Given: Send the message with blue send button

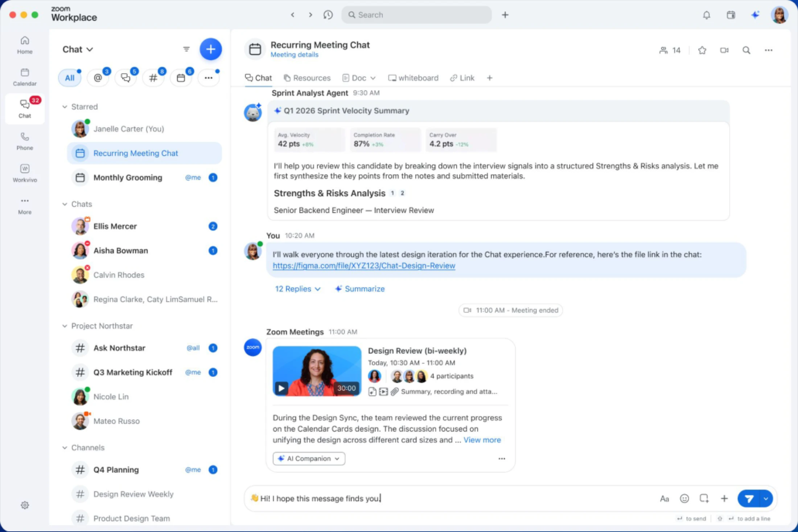Looking at the screenshot, I should (749, 499).
